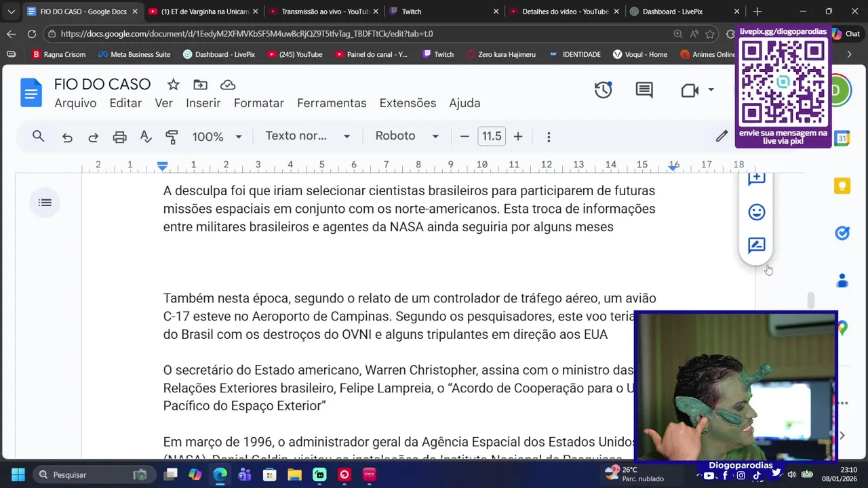Image resolution: width=868 pixels, height=488 pixels.
Task: Open the Painel do canal bookmark
Action: pos(372,54)
